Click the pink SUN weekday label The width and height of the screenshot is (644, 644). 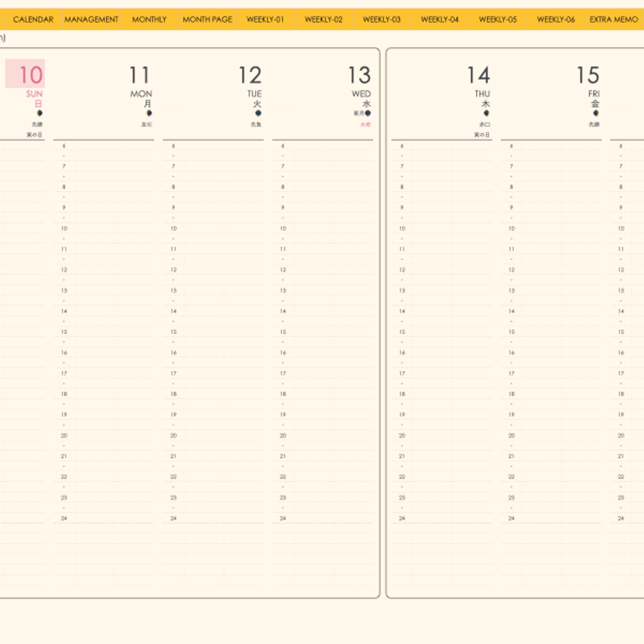(x=34, y=94)
